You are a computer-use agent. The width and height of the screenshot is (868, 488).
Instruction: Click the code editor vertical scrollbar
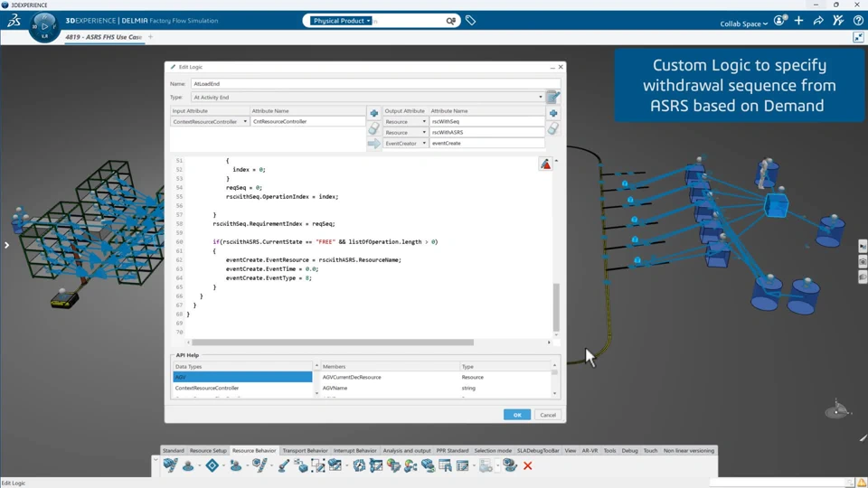pyautogui.click(x=556, y=306)
